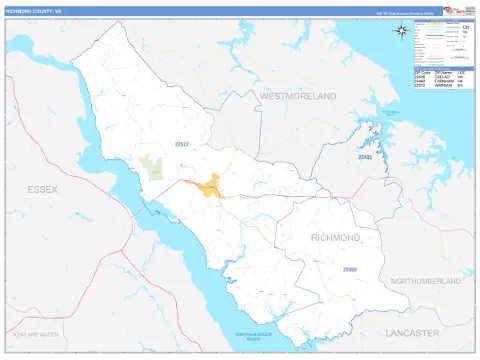480x360 pixels.
Task: Click the RAPPAHANNOCK RIVER label
Action: point(254,336)
